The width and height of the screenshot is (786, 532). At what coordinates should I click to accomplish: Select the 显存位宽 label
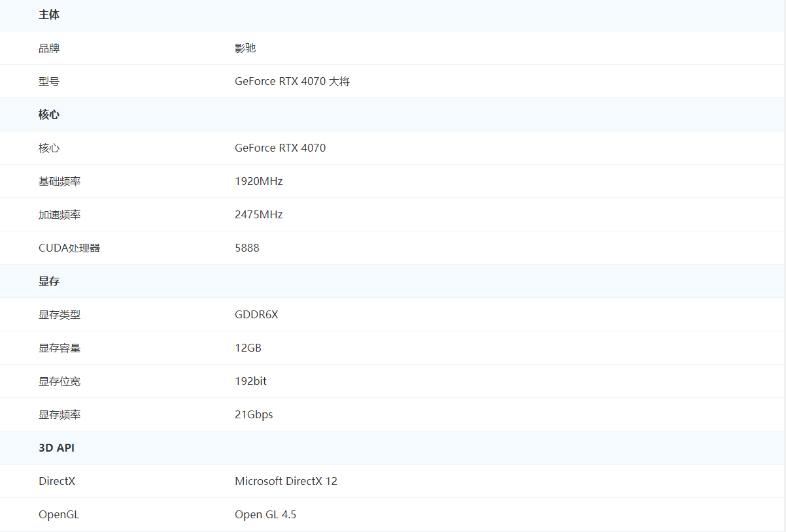[60, 381]
